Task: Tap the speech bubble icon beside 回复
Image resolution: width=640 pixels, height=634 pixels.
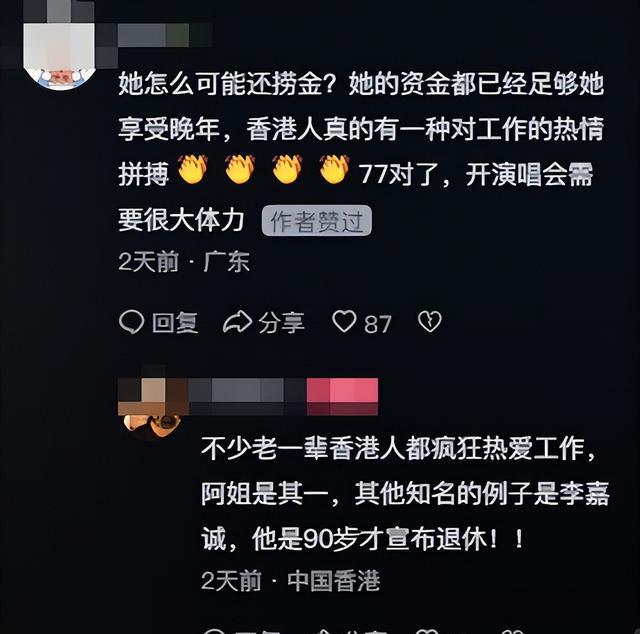Action: click(x=131, y=322)
